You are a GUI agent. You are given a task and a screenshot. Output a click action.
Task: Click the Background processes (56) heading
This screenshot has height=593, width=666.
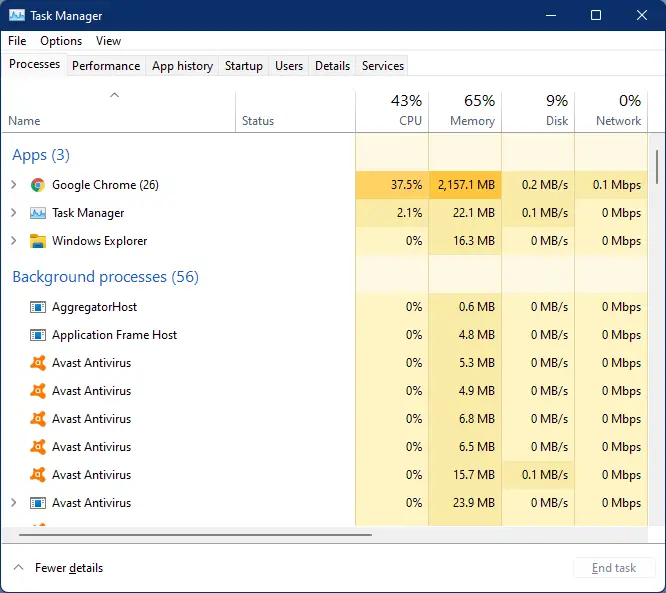tap(105, 277)
